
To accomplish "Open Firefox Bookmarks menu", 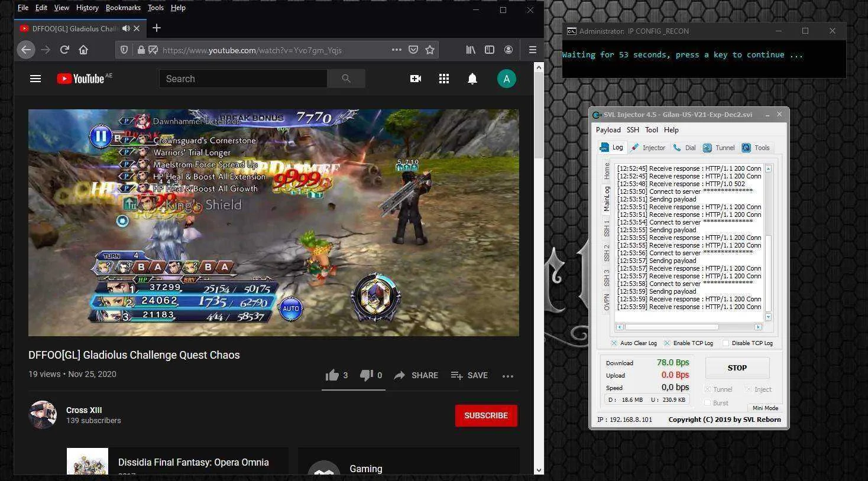I will click(x=123, y=8).
